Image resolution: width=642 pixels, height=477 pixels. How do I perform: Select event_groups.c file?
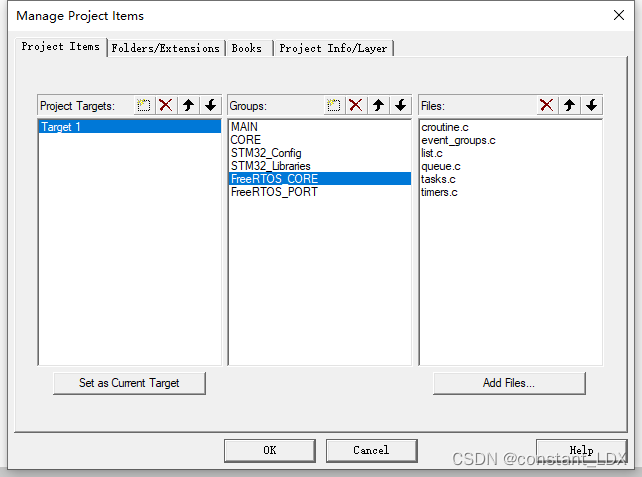510,140
